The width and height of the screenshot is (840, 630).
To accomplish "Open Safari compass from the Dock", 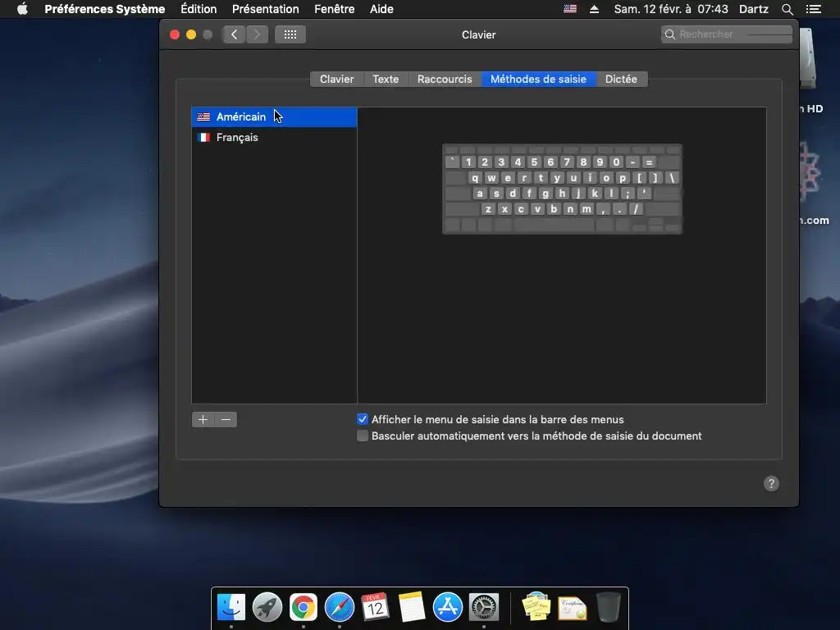I will 340,607.
